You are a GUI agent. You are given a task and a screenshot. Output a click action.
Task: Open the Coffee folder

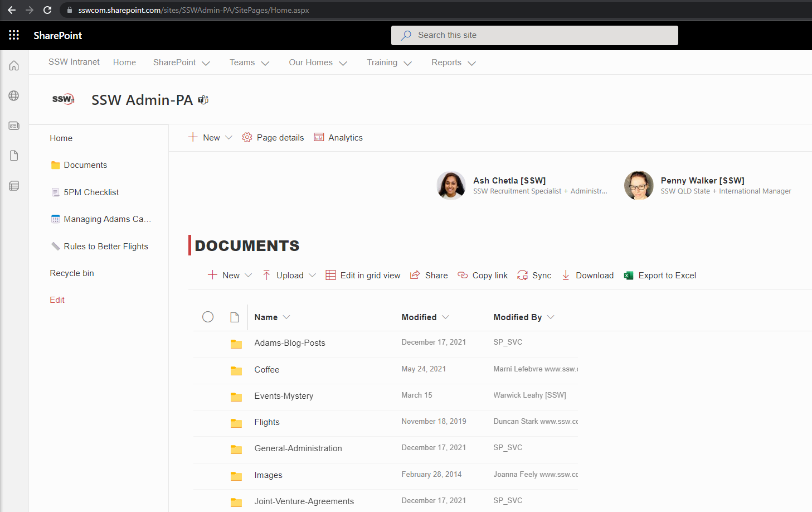click(x=267, y=370)
